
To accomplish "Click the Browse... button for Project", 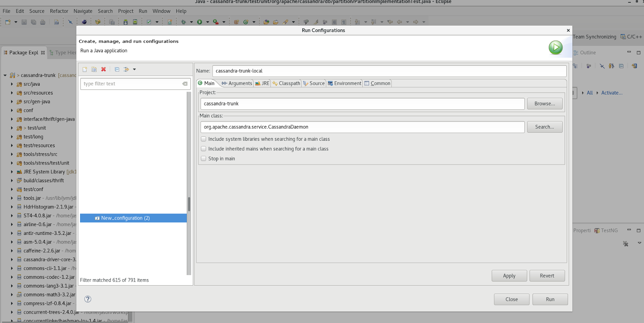I will point(545,104).
